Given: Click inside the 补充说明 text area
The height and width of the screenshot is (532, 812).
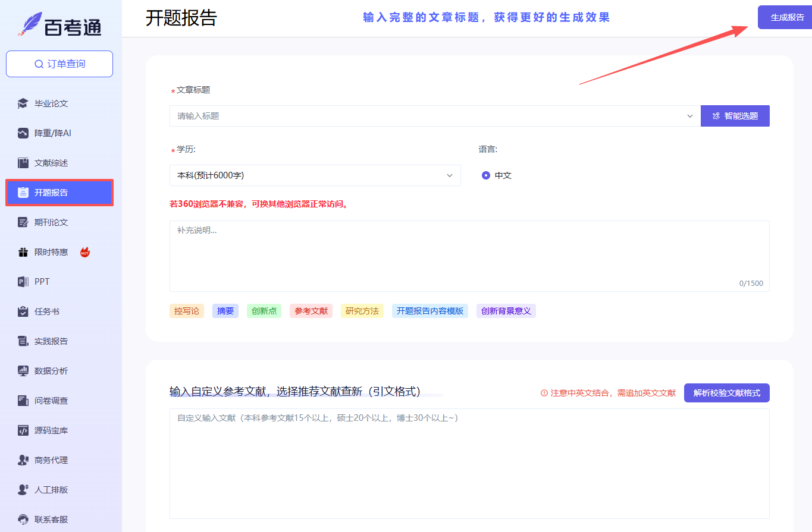Looking at the screenshot, I should point(469,256).
